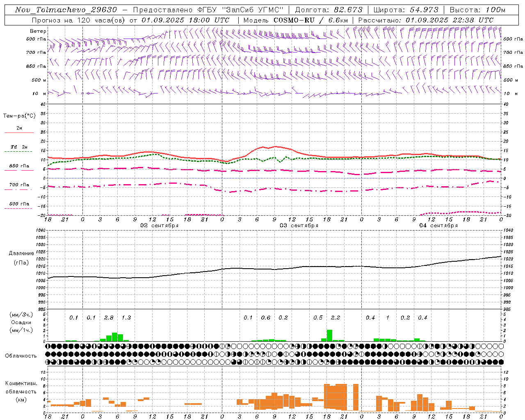Screen dimensions: 525x420
Task: Click the Ветер panel label
Action: pos(38,31)
